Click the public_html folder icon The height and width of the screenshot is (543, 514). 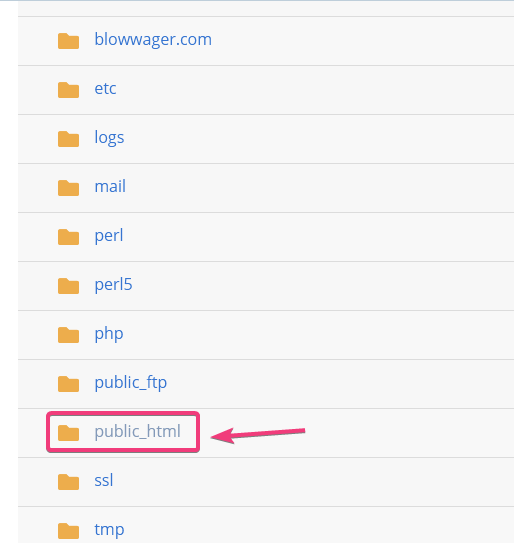click(68, 433)
